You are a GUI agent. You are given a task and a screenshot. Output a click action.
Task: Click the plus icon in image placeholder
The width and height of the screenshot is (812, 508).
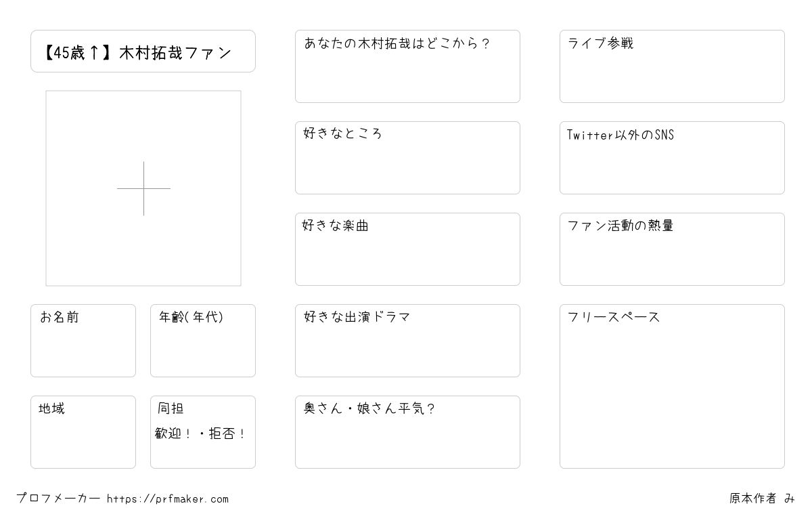(x=143, y=188)
